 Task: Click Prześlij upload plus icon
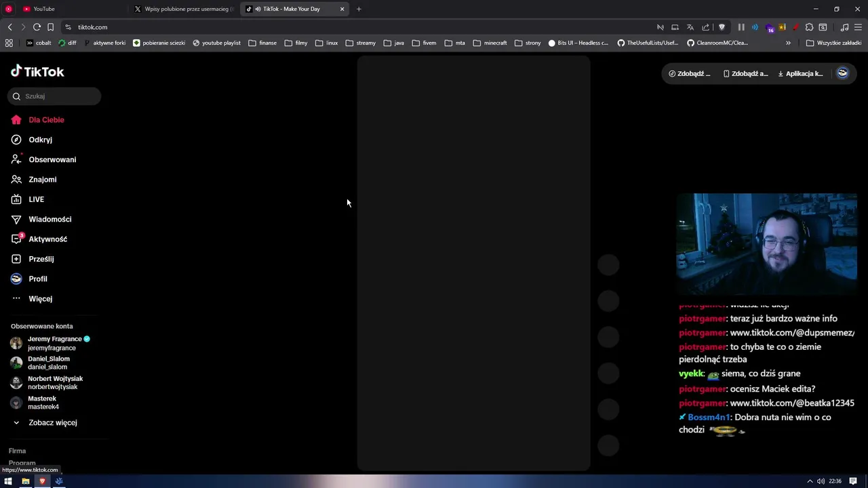point(16,259)
